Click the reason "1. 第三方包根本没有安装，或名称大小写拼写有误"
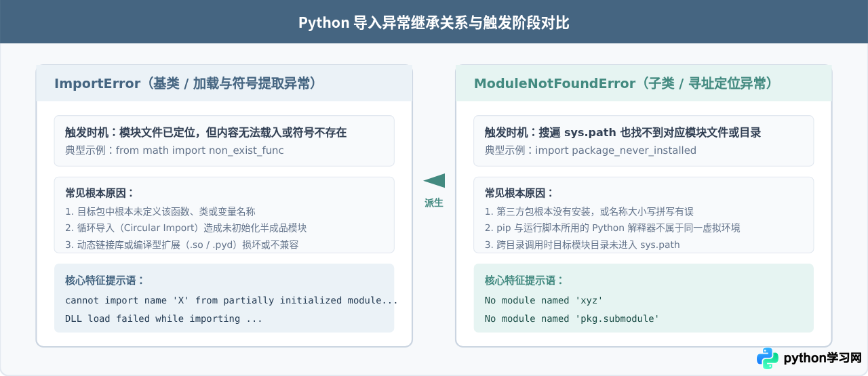This screenshot has height=376, width=868. [589, 211]
